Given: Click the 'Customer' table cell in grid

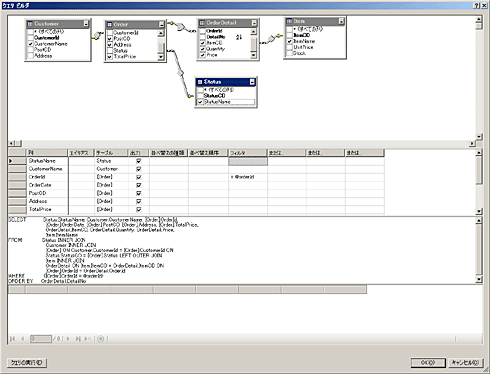Looking at the screenshot, I should coord(111,169).
